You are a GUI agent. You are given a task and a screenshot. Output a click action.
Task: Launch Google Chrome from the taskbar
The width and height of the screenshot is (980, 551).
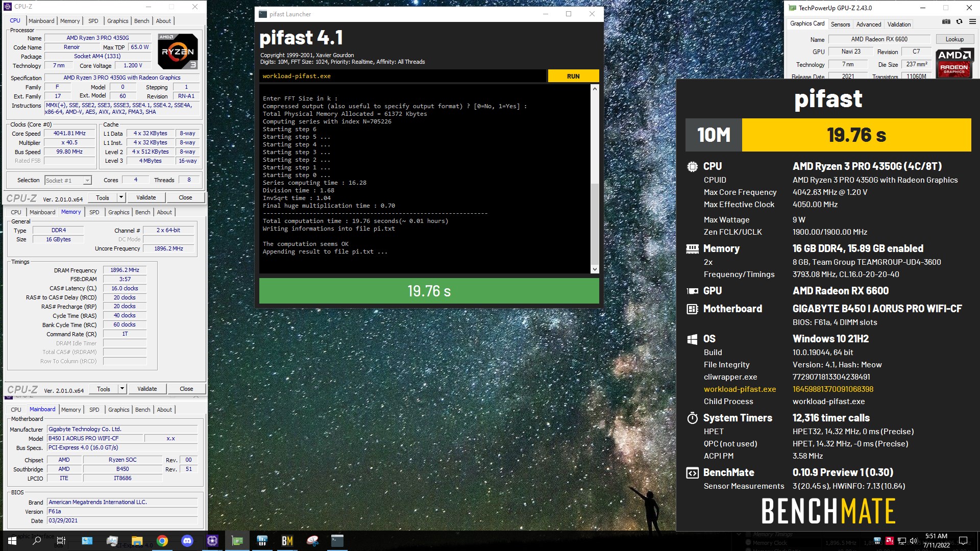coord(162,541)
